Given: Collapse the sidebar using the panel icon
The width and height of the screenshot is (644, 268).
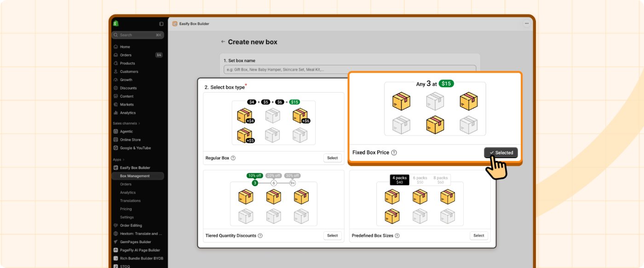Looking at the screenshot, I should pyautogui.click(x=161, y=24).
